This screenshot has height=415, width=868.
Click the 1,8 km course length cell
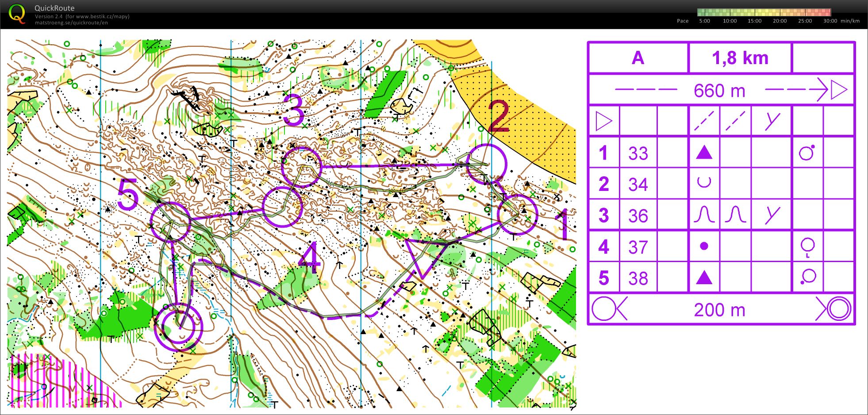click(740, 58)
